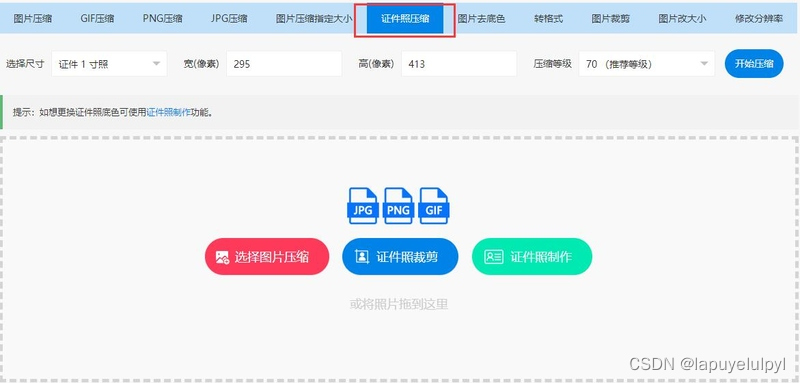Switch to the 图片改大小 tab

682,19
